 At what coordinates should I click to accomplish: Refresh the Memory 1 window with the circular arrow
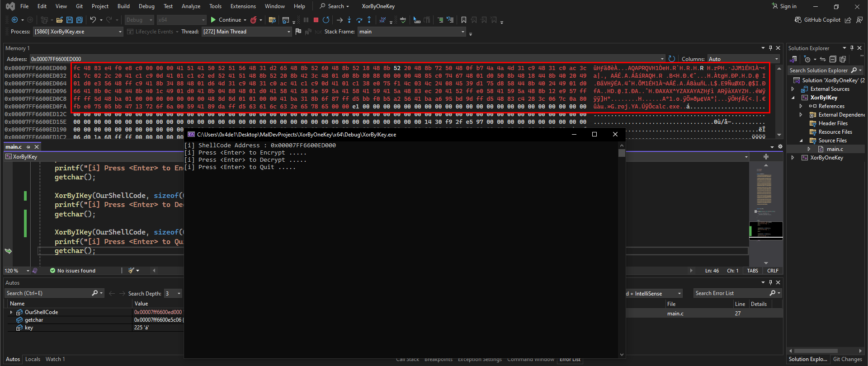(x=672, y=59)
